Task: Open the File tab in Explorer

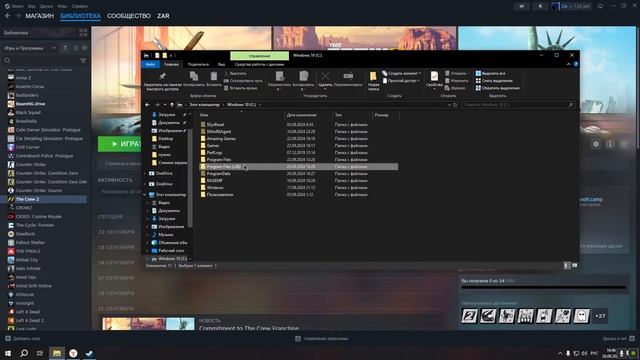Action: click(x=150, y=64)
